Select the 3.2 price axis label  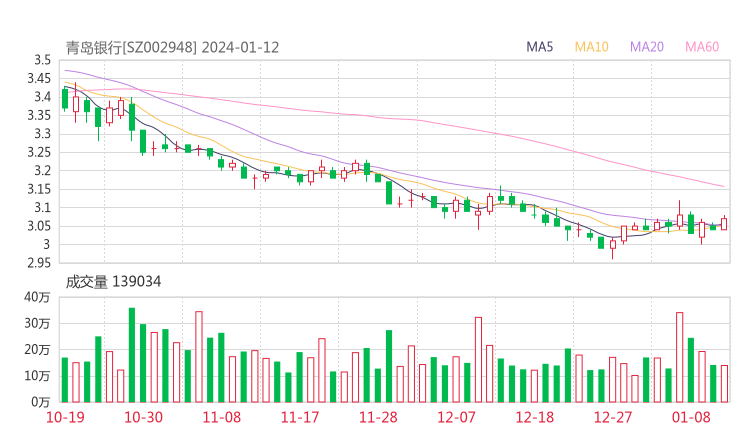[42, 170]
